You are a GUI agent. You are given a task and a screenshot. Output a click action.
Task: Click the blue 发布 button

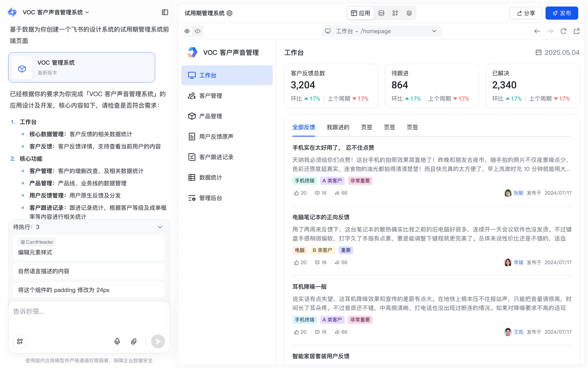tap(561, 13)
